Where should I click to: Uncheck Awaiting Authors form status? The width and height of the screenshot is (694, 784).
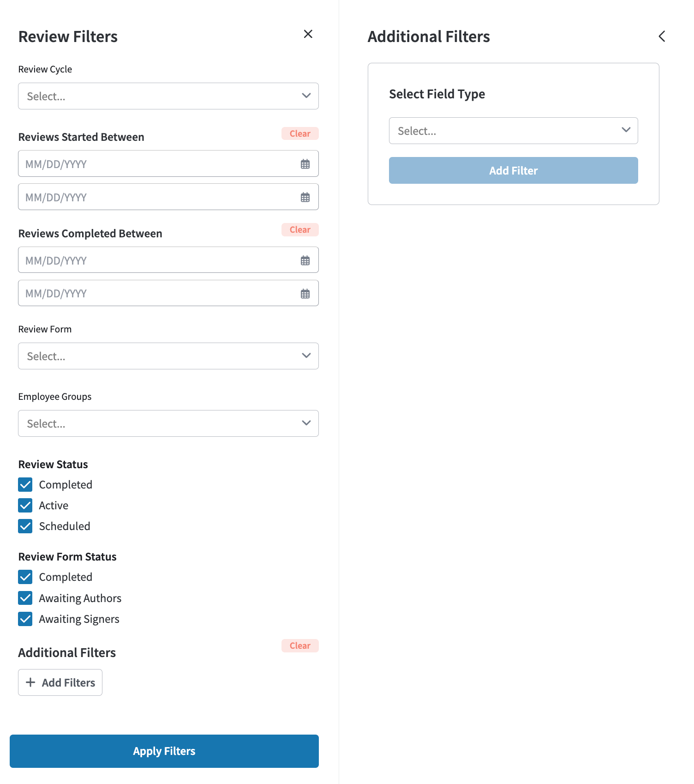tap(25, 598)
